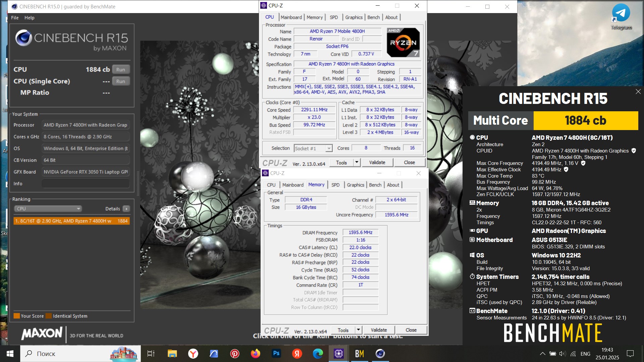Open File Explorer from the taskbar
The height and width of the screenshot is (362, 644).
coord(172,354)
